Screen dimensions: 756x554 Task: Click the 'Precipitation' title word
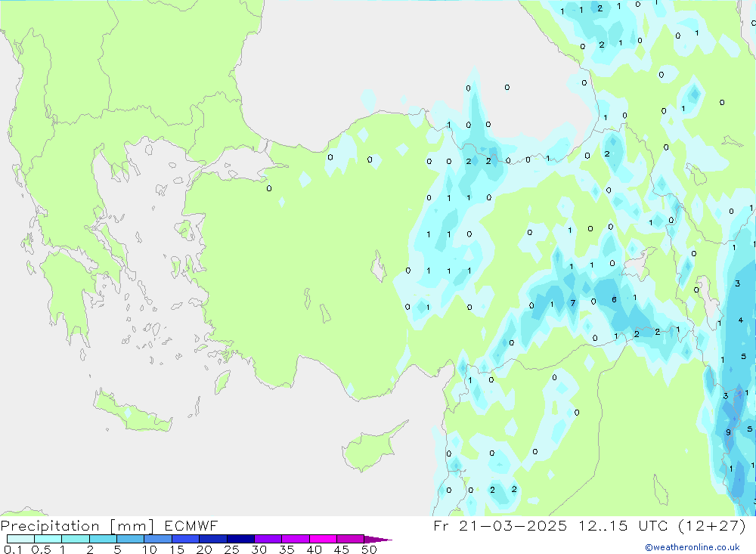[50, 526]
